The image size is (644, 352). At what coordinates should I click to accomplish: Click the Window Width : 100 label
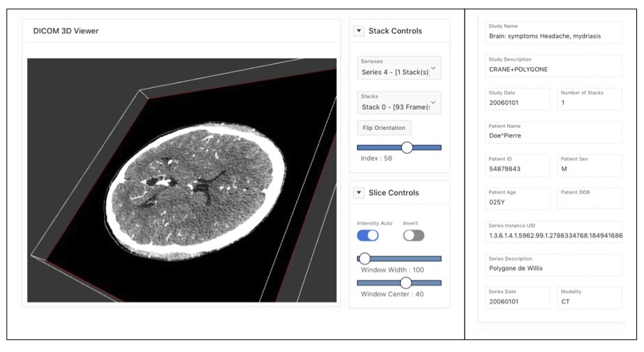[393, 270]
